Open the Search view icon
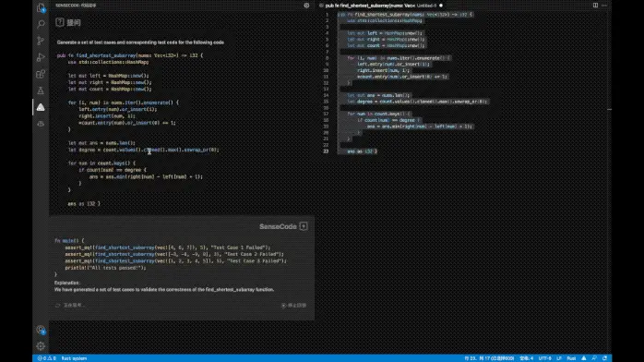 tap(41, 24)
